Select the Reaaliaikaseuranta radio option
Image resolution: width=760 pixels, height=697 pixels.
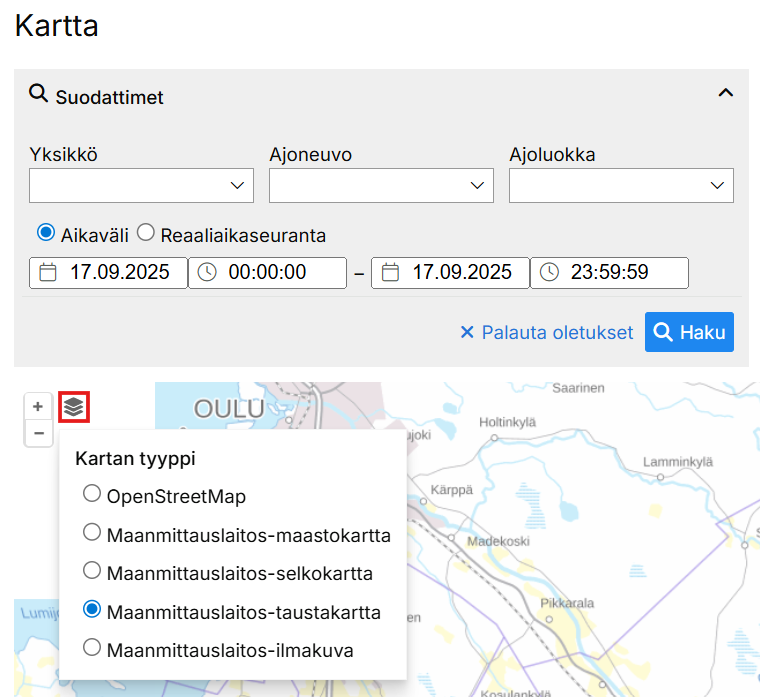pyautogui.click(x=146, y=233)
